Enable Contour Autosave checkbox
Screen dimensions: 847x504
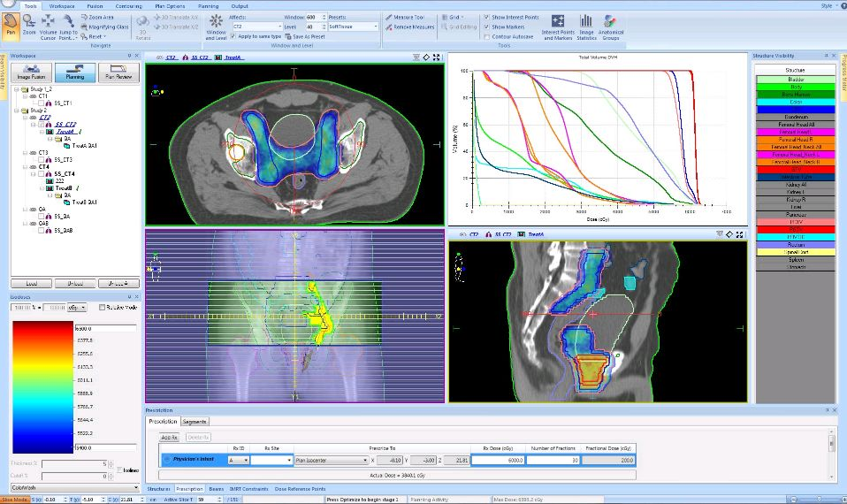[x=487, y=37]
